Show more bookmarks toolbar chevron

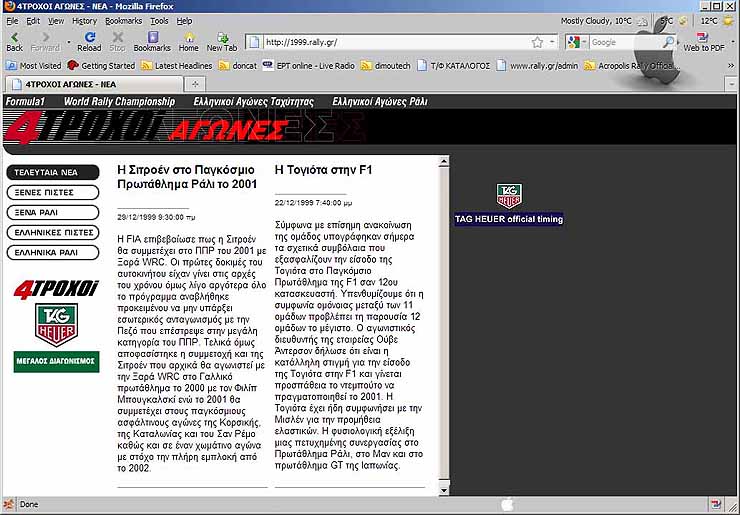(732, 66)
